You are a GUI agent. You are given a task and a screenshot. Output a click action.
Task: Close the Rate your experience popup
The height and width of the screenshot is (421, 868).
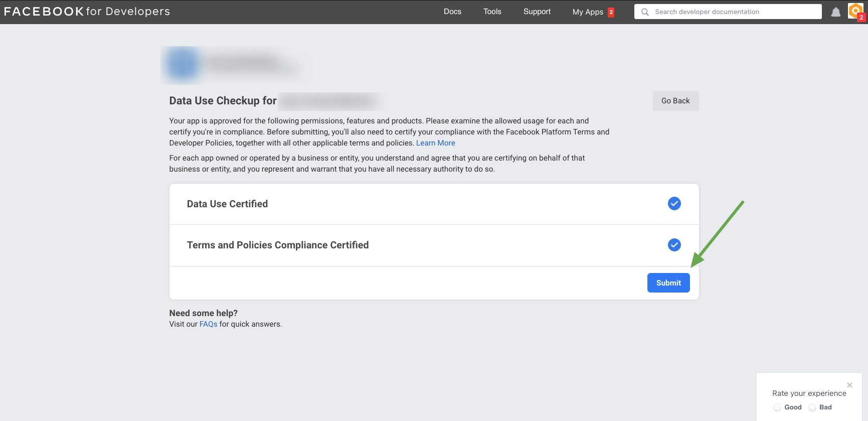[x=849, y=385]
